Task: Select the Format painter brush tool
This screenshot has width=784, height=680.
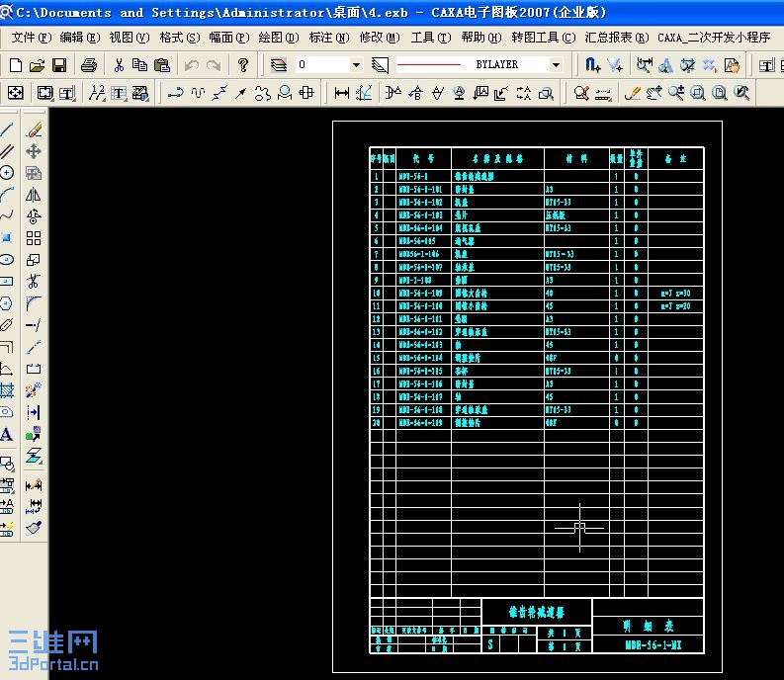Action: point(34,528)
